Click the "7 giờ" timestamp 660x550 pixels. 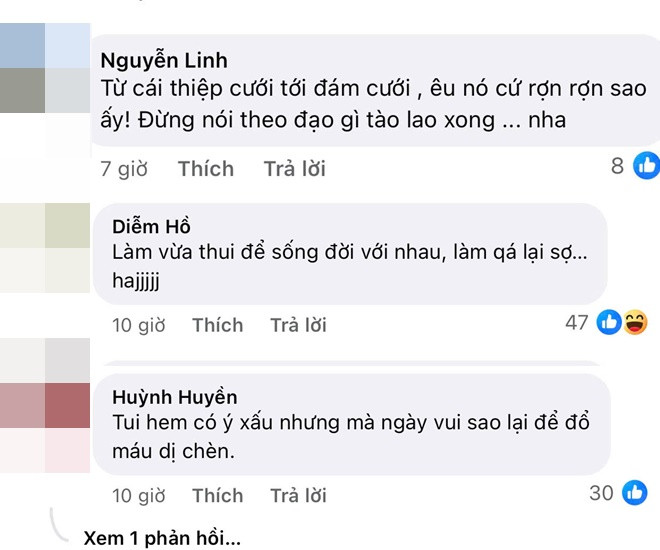click(123, 169)
